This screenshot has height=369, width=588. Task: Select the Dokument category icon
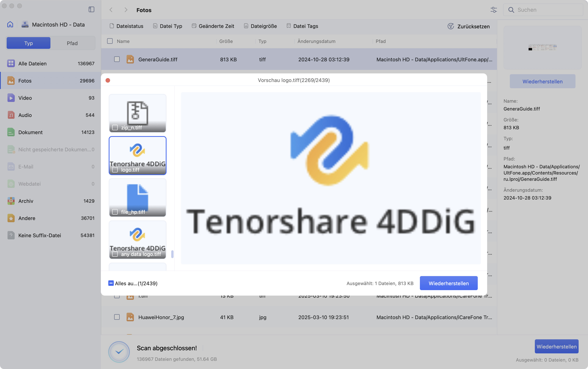[11, 132]
